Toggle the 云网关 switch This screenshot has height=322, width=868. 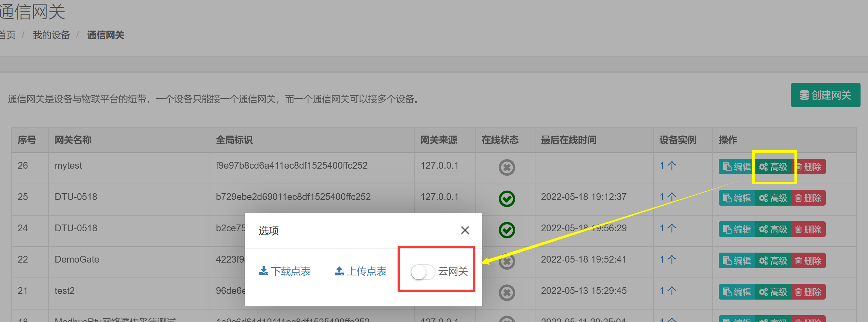tap(422, 272)
